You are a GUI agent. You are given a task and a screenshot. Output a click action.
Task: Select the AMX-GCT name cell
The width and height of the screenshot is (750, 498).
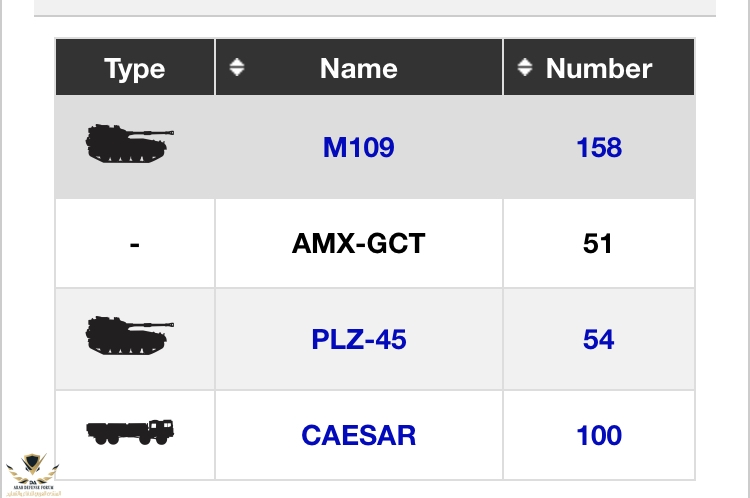click(358, 243)
